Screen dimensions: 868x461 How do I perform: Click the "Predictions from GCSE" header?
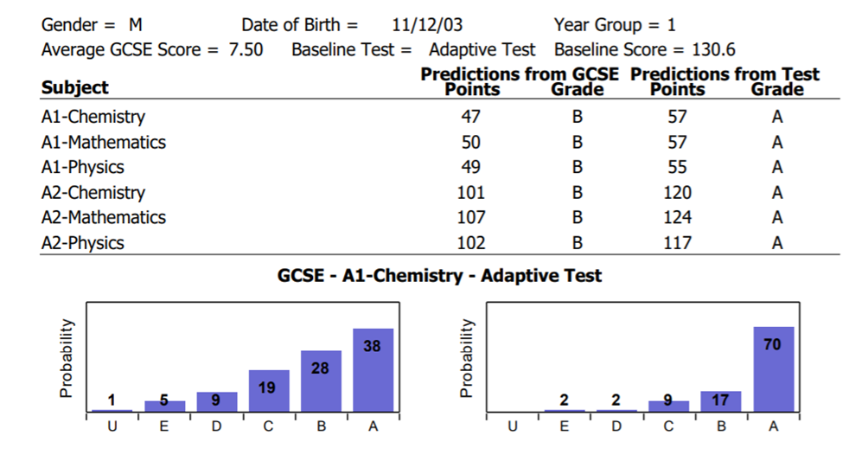tap(519, 74)
